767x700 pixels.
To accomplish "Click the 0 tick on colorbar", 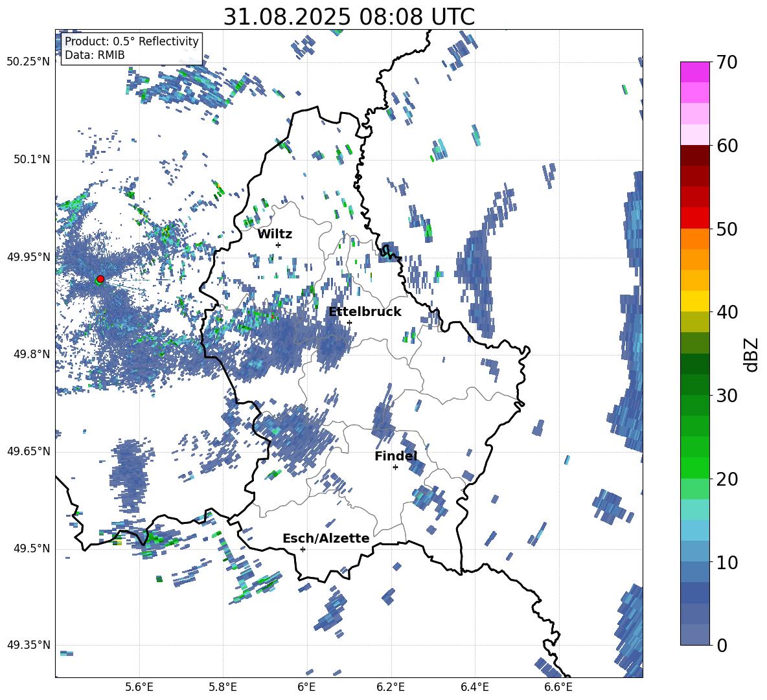I will (x=722, y=645).
